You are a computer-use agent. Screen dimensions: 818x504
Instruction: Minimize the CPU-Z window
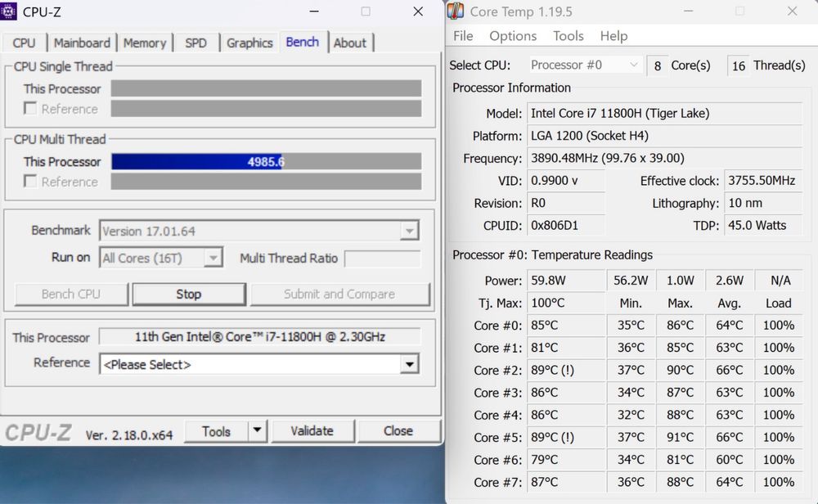(314, 11)
